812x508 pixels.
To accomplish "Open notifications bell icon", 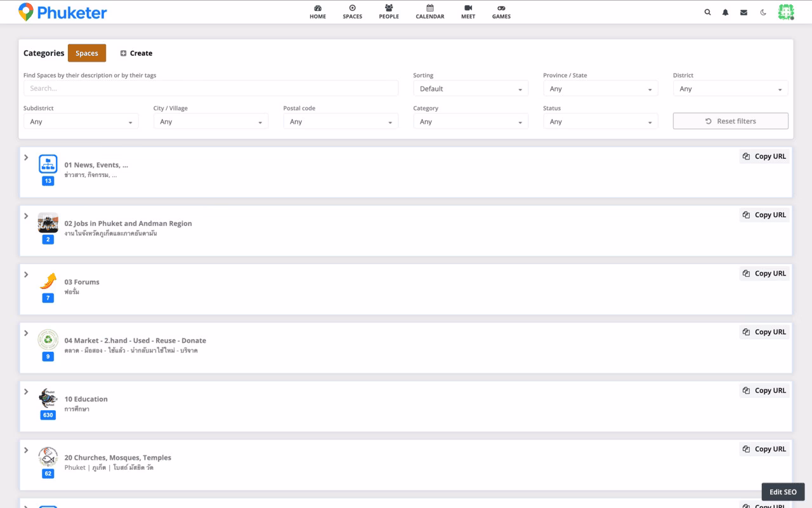I will coord(725,12).
